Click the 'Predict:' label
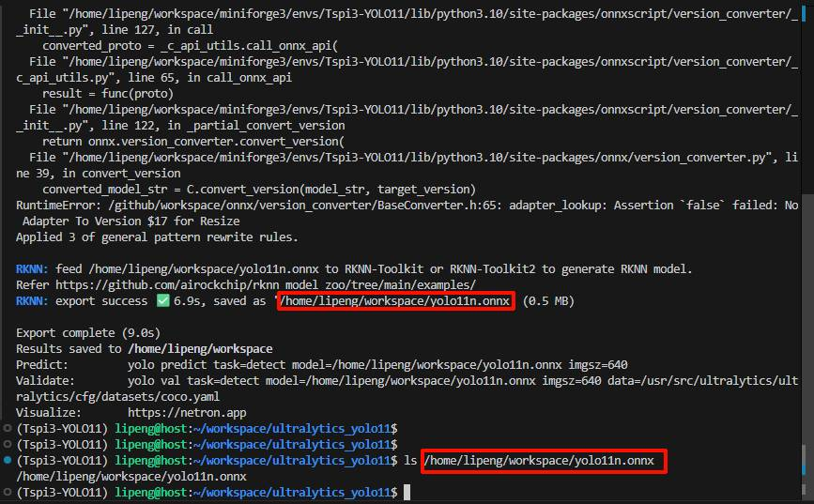The height and width of the screenshot is (504, 814). click(42, 365)
